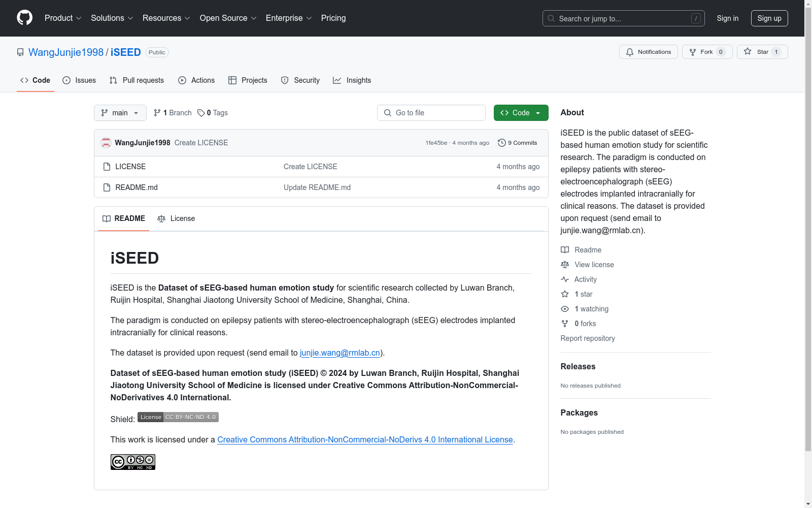Click the Creative Commons BY-NC-ND badge image
Viewport: 812px width, 508px height.
pyautogui.click(x=133, y=462)
